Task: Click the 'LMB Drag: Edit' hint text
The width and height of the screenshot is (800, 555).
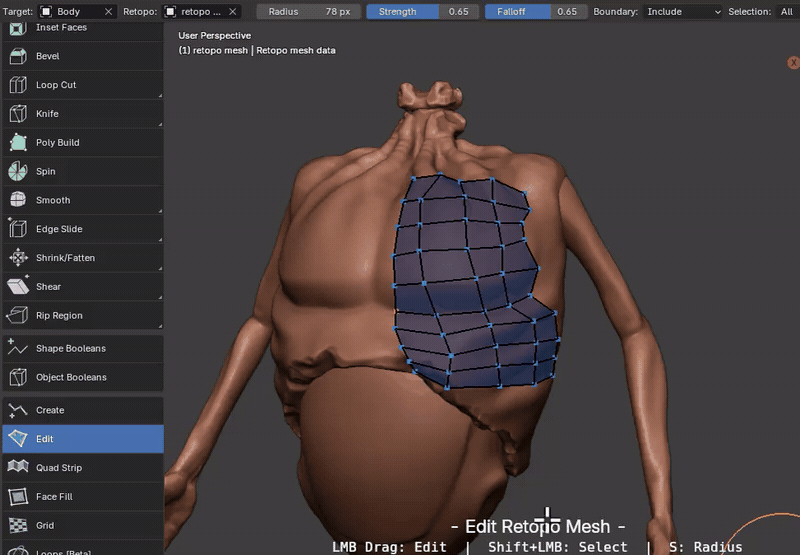Action: tap(389, 547)
